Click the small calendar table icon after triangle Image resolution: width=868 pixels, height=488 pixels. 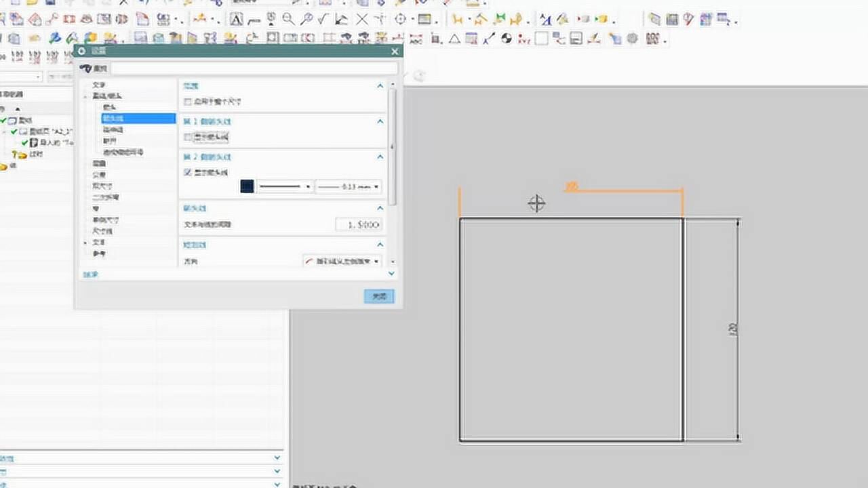click(x=472, y=39)
